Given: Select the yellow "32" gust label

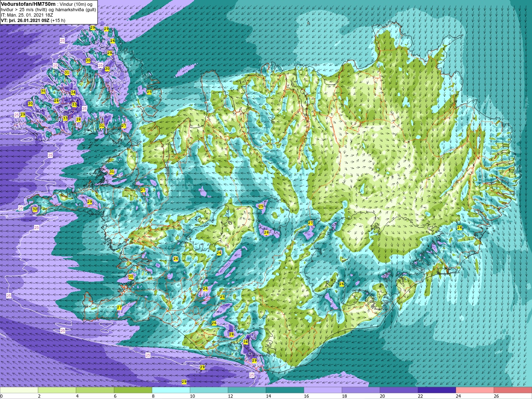Looking at the screenshot, I should coord(35,209).
